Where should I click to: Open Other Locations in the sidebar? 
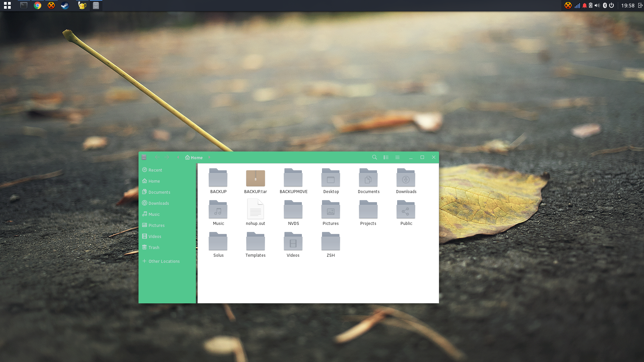tap(167, 261)
